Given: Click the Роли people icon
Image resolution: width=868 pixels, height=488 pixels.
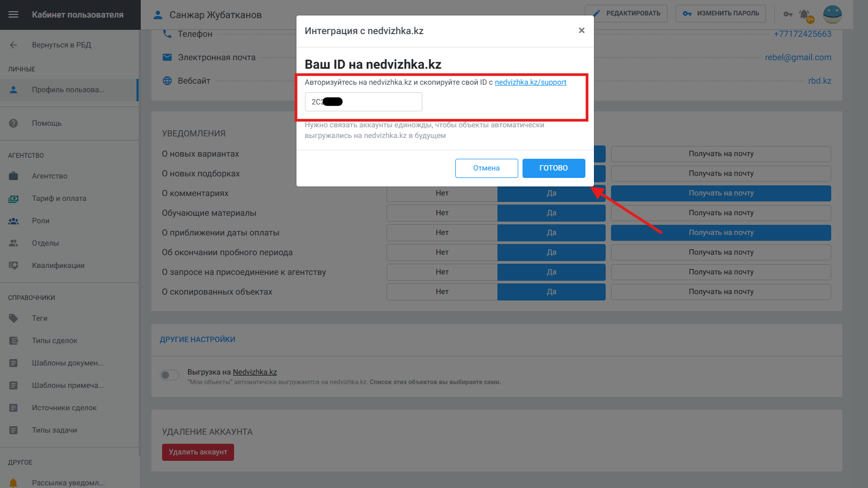Looking at the screenshot, I should tap(13, 221).
